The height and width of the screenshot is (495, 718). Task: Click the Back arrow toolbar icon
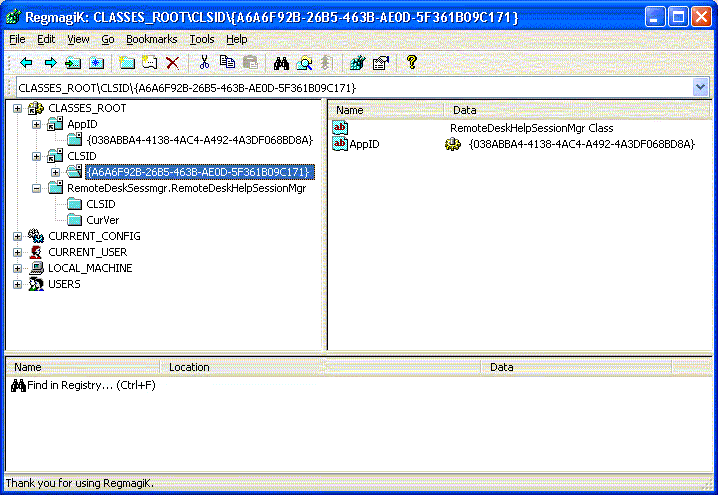[27, 62]
